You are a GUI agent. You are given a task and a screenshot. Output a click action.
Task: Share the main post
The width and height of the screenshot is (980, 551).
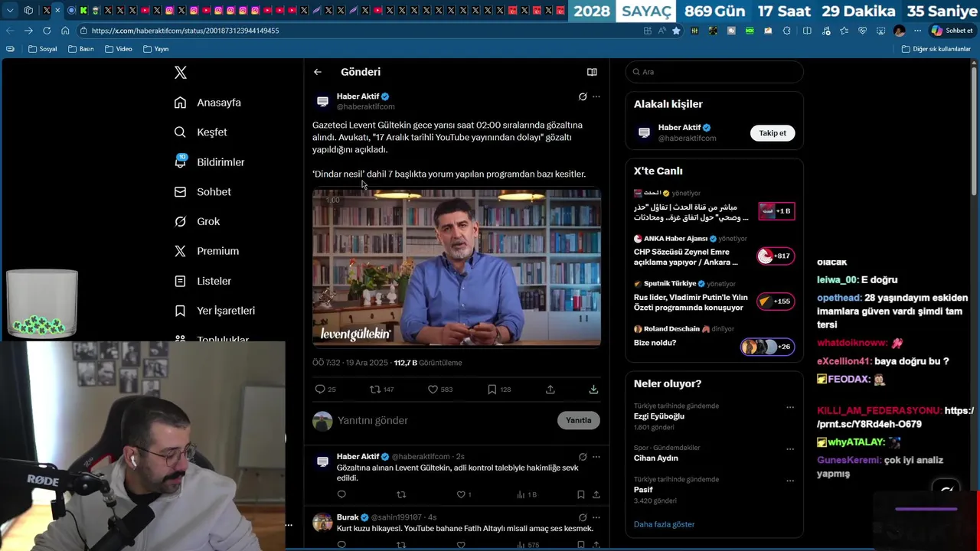pyautogui.click(x=550, y=390)
